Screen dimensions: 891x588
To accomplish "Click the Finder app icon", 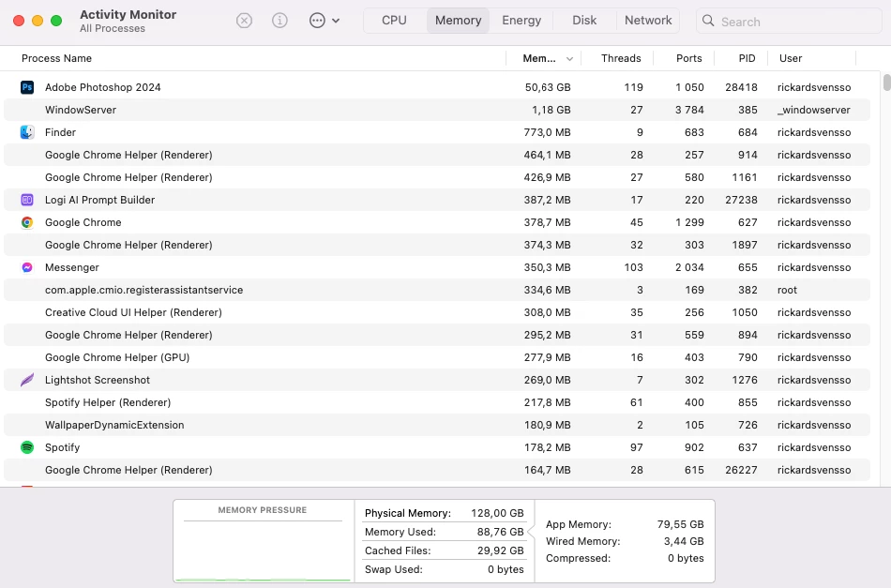I will (x=26, y=132).
